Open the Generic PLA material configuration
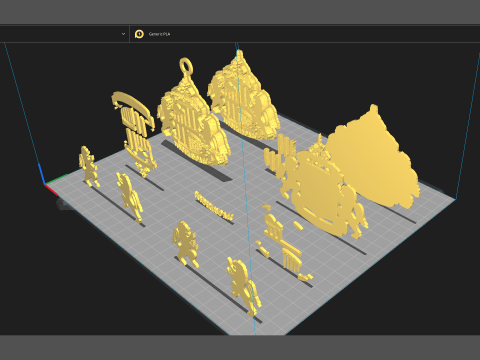480x360 pixels. (x=159, y=34)
